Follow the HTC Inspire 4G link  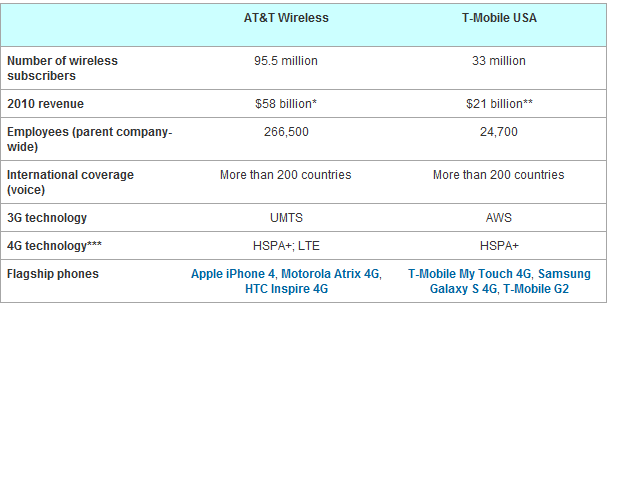click(x=286, y=289)
